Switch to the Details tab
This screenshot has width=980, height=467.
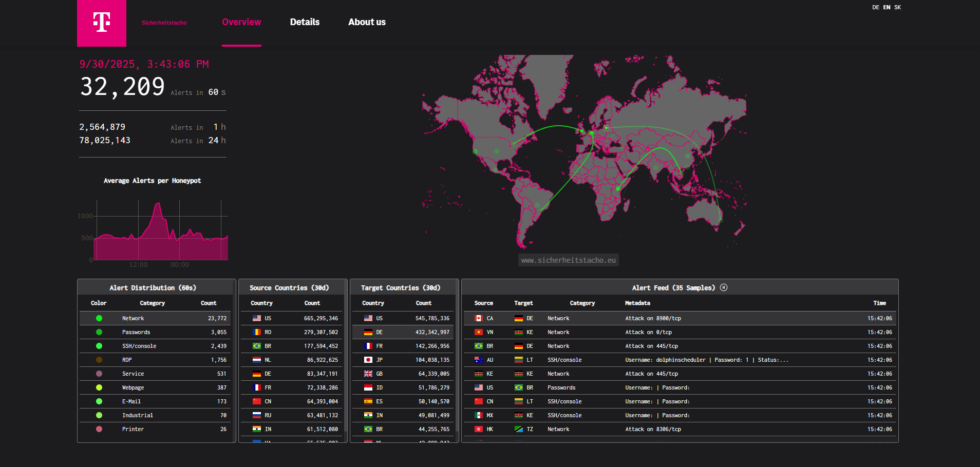pyautogui.click(x=305, y=22)
